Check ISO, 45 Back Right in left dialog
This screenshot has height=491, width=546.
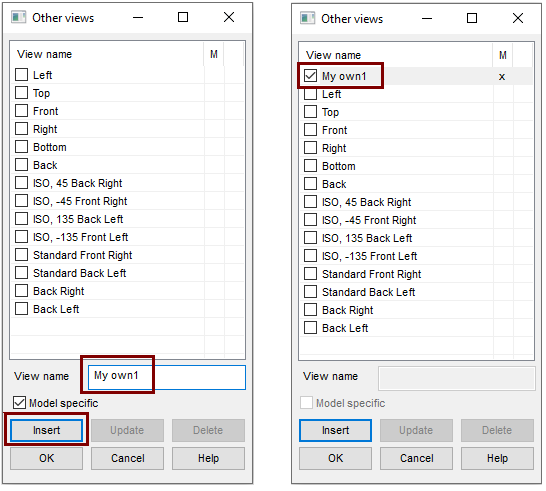tap(22, 183)
